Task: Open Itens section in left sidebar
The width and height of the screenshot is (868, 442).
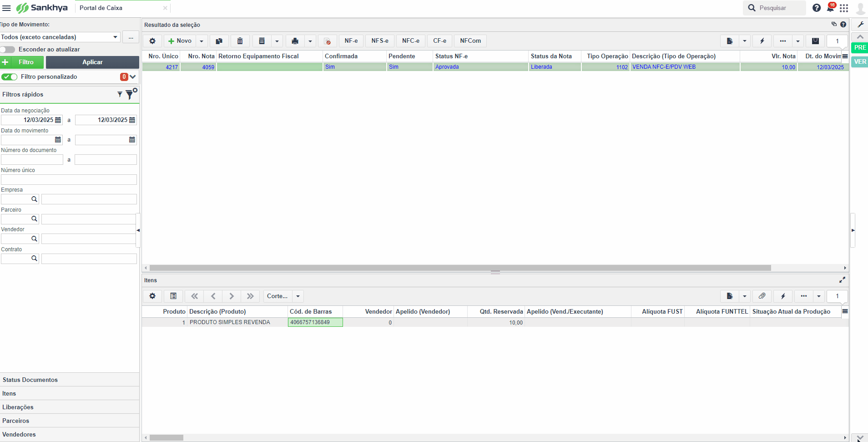Action: (x=70, y=393)
